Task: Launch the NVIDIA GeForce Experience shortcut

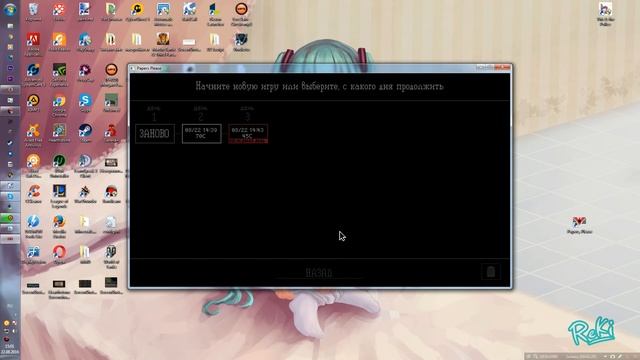Action: [59, 75]
